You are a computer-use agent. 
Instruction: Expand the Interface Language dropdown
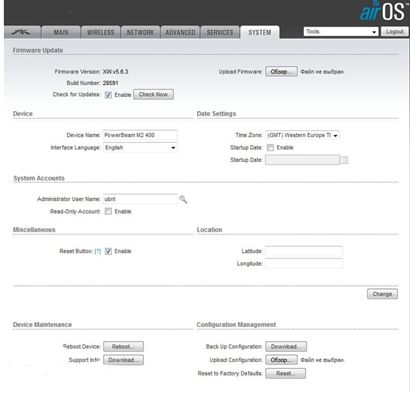coord(140,148)
